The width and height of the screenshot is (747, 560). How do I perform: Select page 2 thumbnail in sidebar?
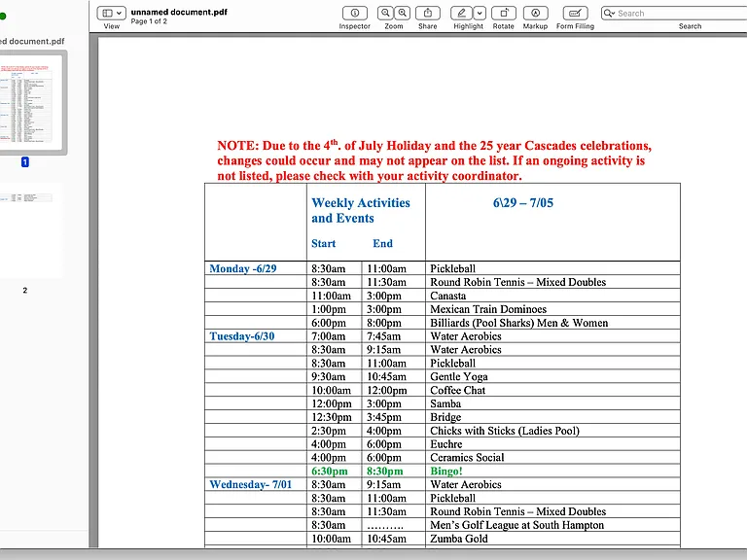pyautogui.click(x=31, y=230)
